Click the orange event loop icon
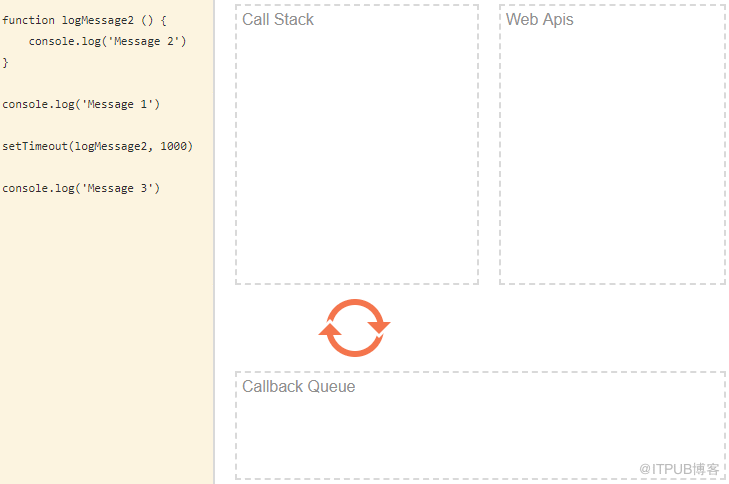 pyautogui.click(x=354, y=328)
